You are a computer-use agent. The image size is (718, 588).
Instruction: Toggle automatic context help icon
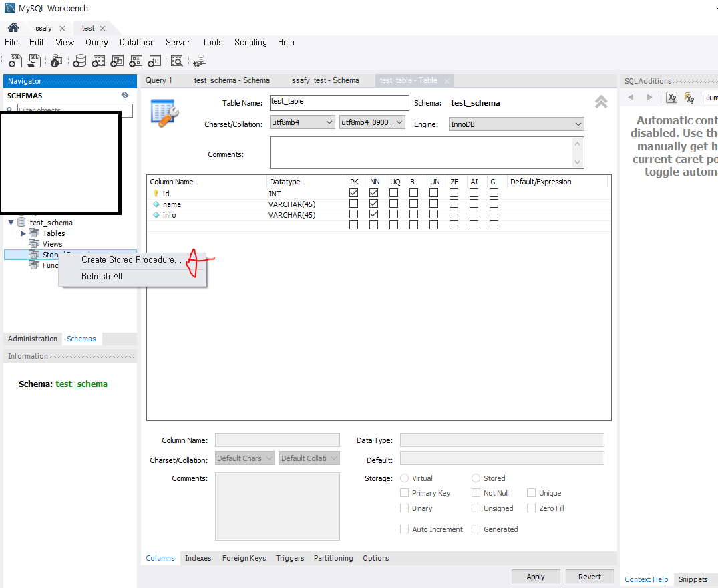pos(689,97)
